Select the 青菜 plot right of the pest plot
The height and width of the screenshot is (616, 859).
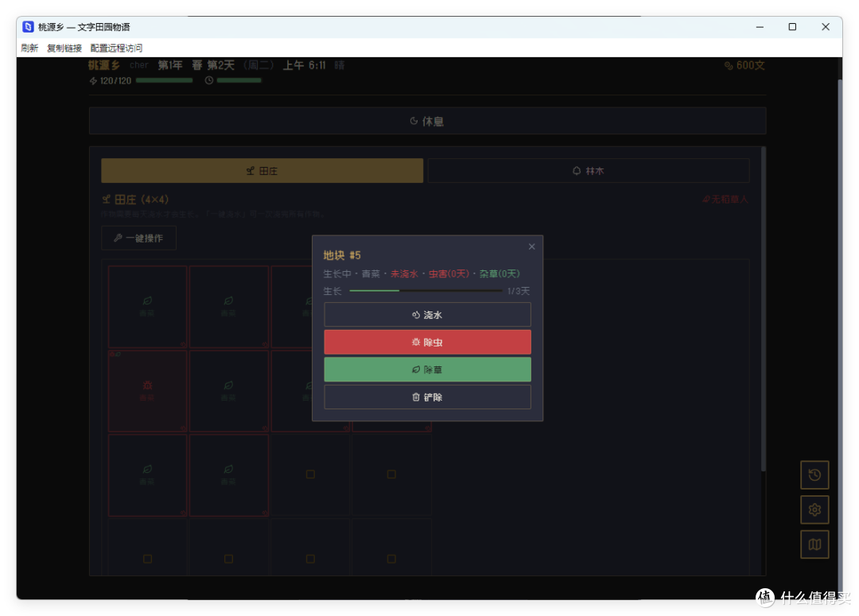point(229,391)
